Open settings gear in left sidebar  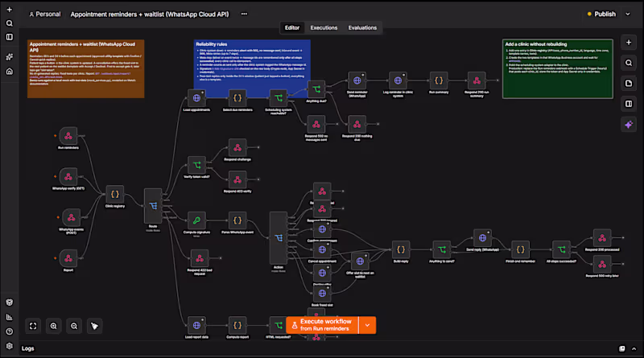point(10,346)
